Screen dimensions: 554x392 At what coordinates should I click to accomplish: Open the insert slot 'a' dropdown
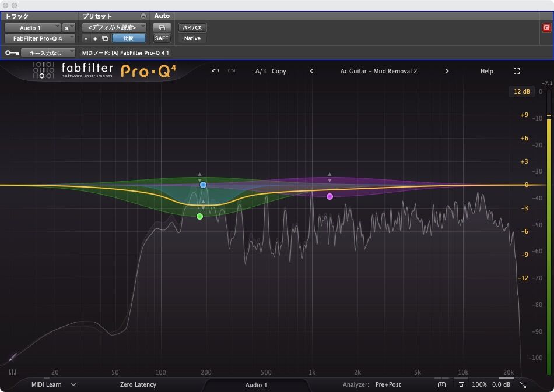click(69, 27)
